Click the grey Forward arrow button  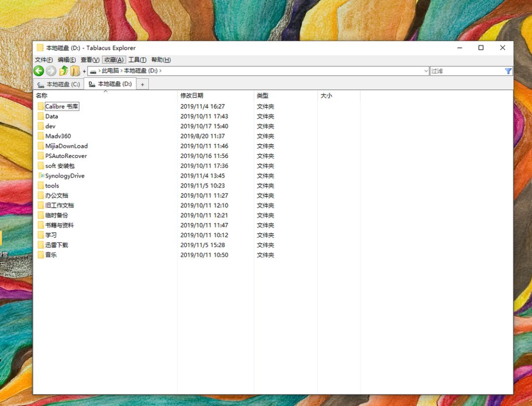pyautogui.click(x=51, y=71)
